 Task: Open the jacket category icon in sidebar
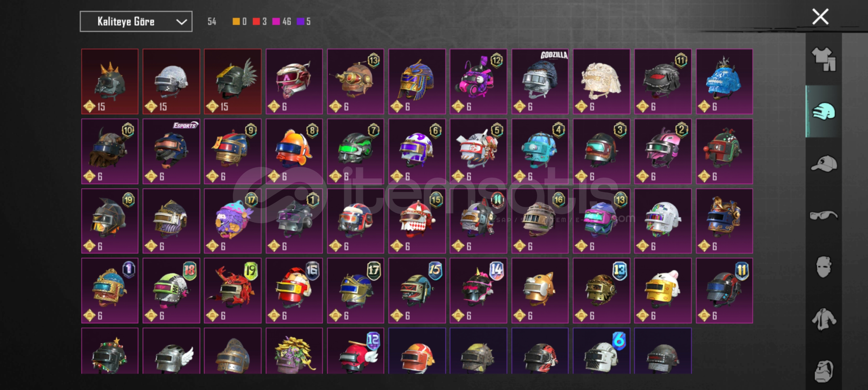click(824, 319)
